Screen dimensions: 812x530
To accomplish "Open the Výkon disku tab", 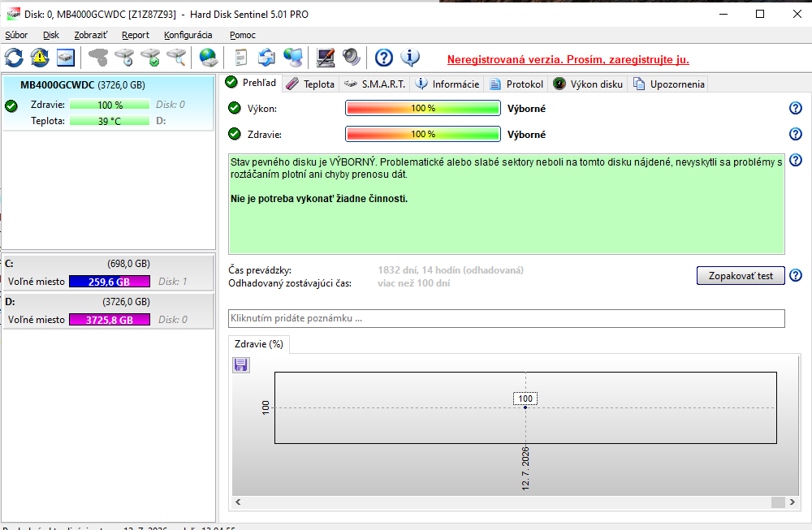I will 588,84.
